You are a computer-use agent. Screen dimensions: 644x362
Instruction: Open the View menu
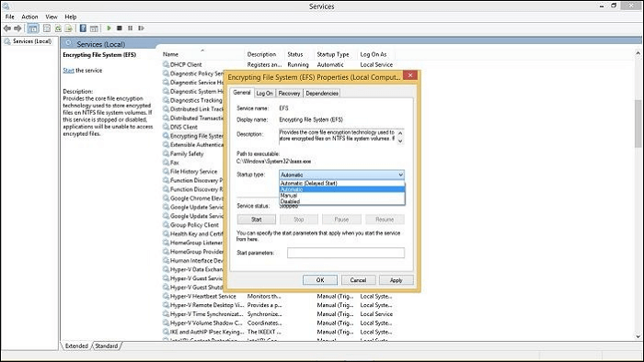point(52,17)
